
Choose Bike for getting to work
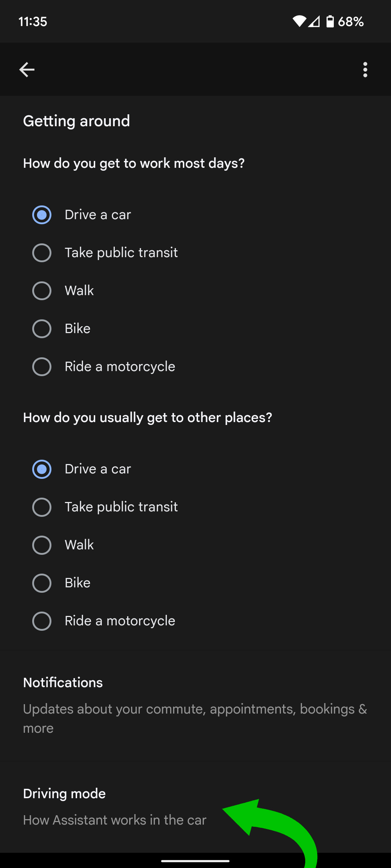point(42,329)
